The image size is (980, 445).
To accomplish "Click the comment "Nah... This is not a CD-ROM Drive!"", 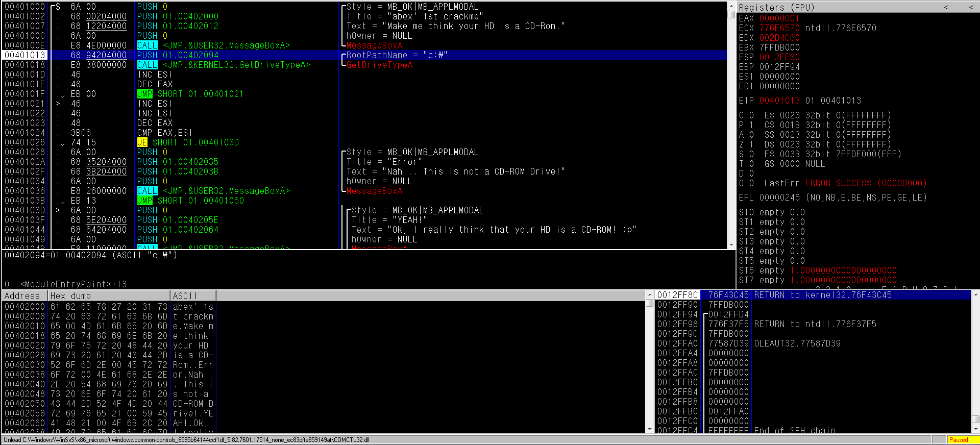I will pos(474,171).
